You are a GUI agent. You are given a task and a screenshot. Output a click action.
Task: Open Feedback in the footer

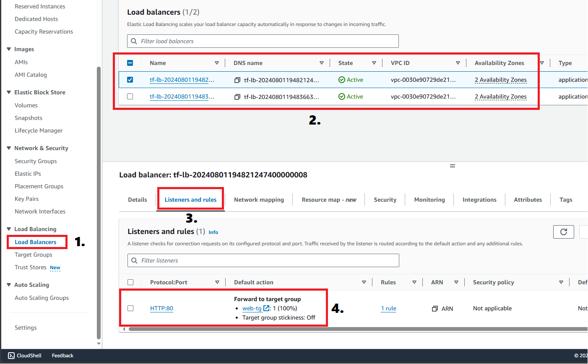click(62, 356)
